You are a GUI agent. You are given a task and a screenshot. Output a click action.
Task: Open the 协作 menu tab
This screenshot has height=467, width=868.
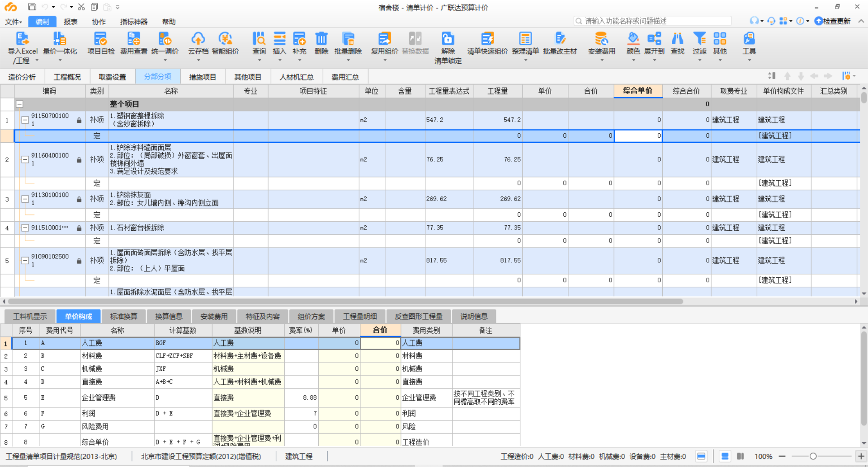click(99, 22)
